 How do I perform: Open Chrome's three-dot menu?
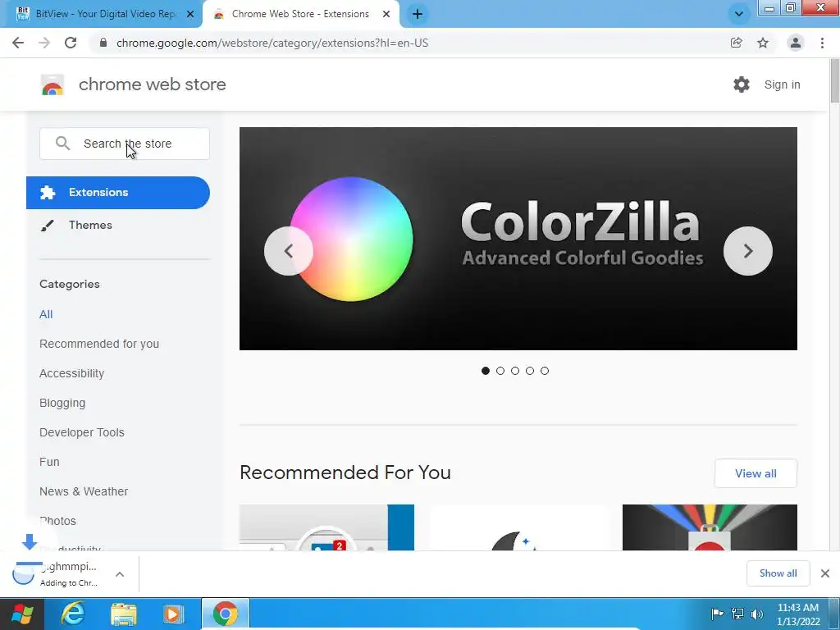pyautogui.click(x=822, y=43)
